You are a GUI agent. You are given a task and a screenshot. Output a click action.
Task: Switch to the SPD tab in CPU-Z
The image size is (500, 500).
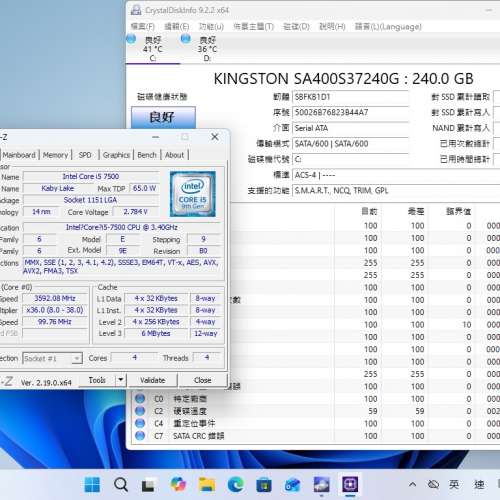click(85, 155)
